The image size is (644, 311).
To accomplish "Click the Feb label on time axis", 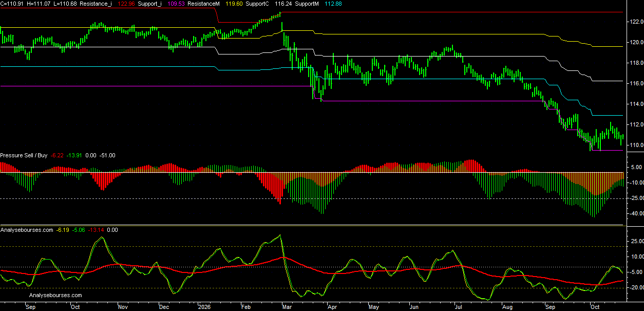I will click(x=246, y=307).
